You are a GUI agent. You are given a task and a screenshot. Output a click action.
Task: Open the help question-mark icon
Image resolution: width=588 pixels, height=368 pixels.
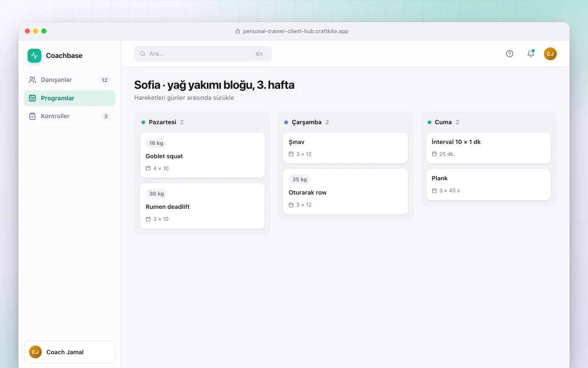click(x=509, y=54)
